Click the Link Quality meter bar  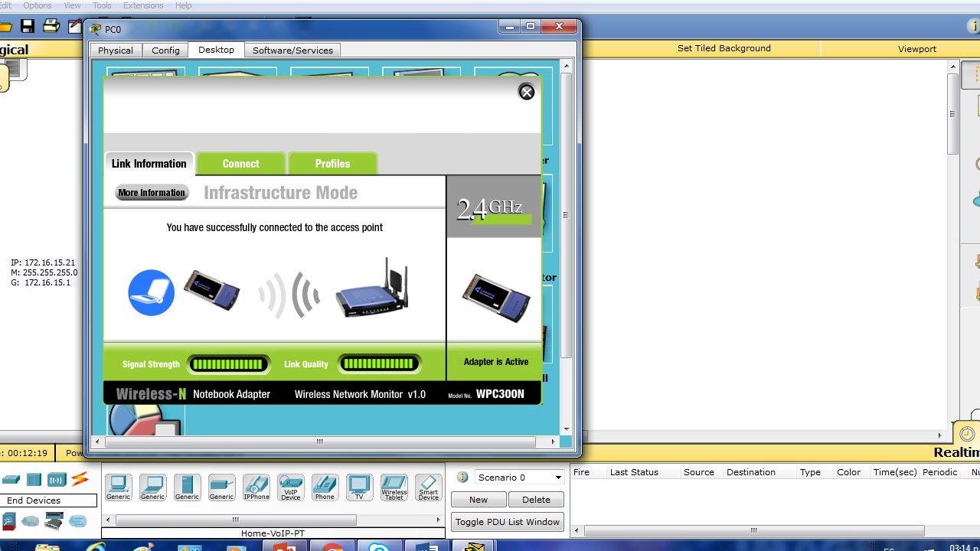[379, 364]
